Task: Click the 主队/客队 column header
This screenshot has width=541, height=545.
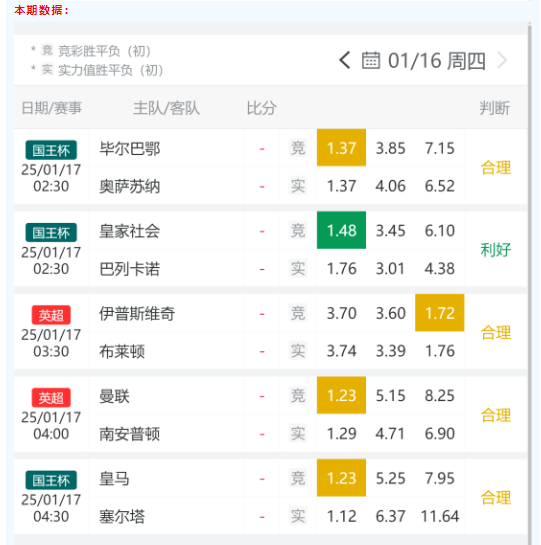Action: 167,108
